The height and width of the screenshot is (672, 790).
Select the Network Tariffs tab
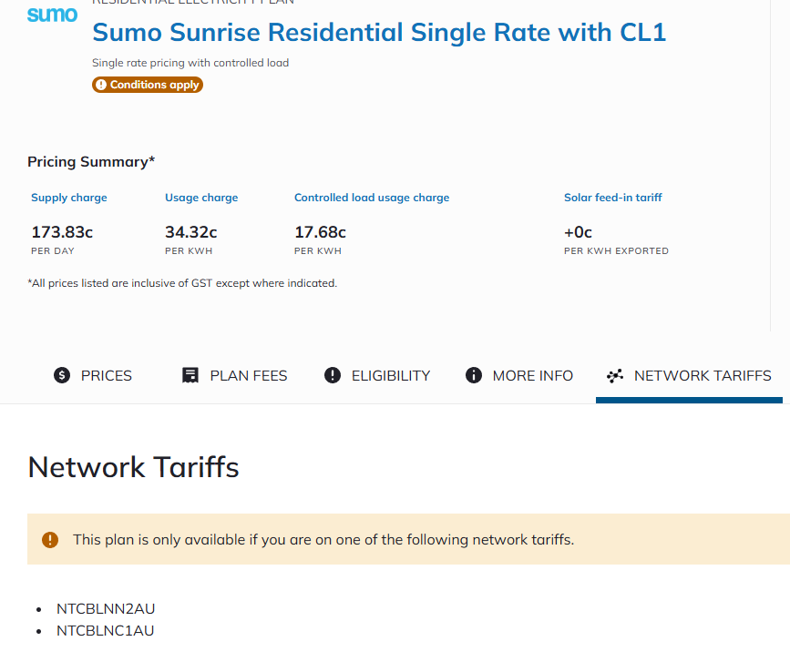pos(690,375)
